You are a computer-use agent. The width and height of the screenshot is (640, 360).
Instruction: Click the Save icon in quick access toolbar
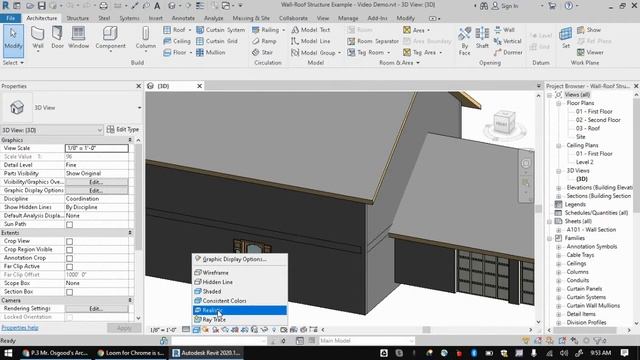point(41,6)
